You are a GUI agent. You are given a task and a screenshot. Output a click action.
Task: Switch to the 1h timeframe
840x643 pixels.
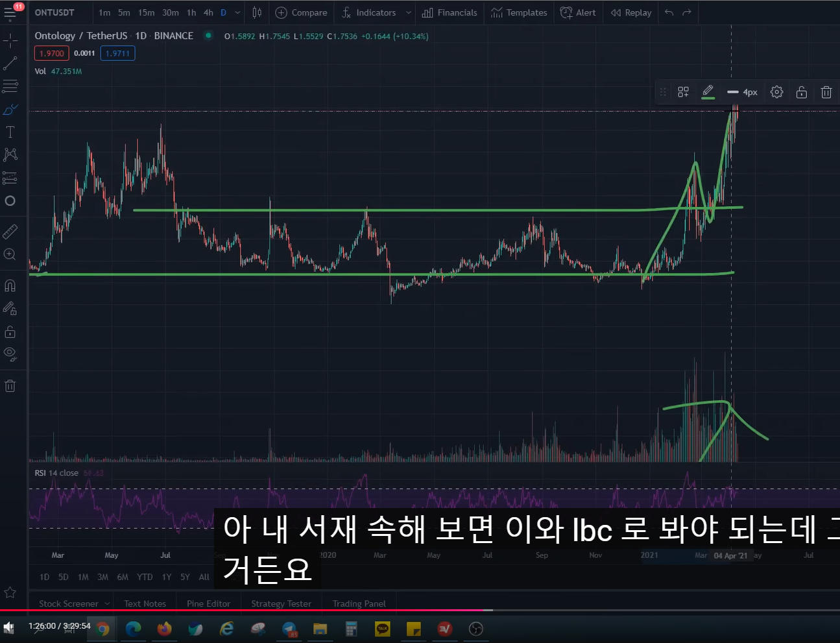191,12
